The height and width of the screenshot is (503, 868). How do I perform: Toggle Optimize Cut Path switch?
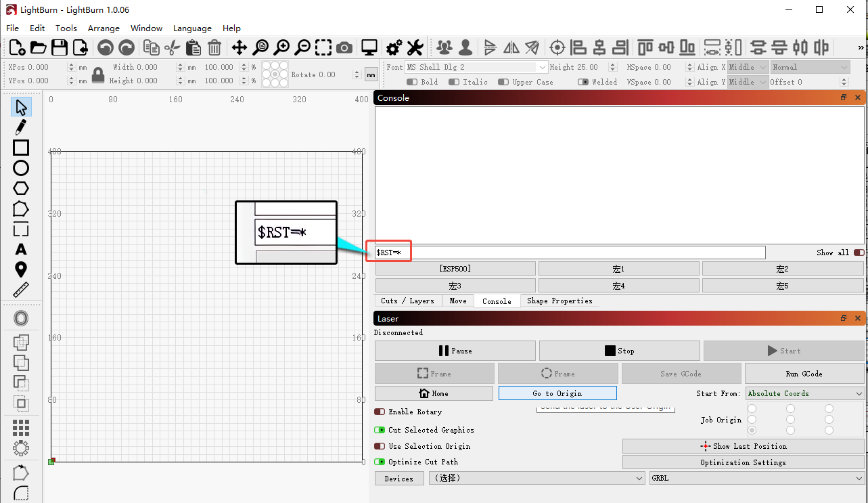click(380, 462)
